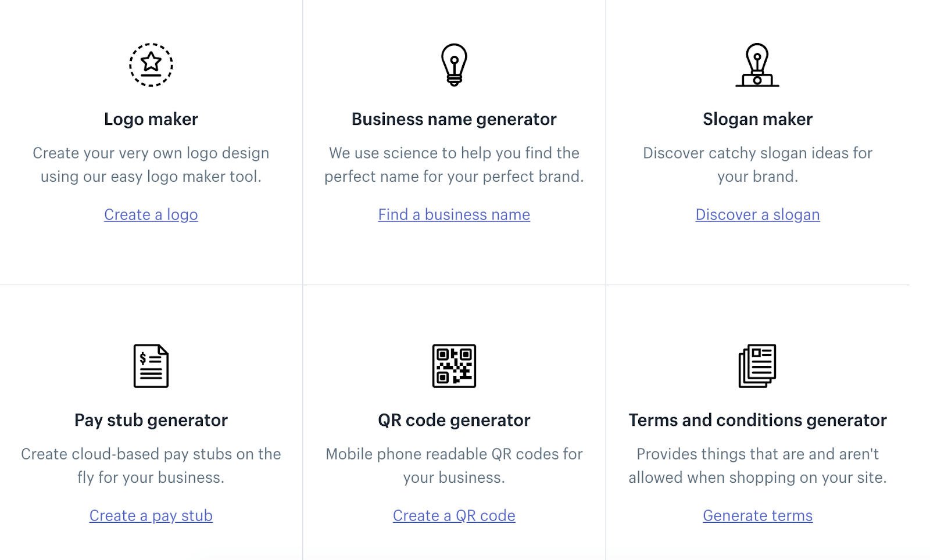The image size is (930, 560).
Task: Open the Create a QR code link
Action: tap(454, 515)
